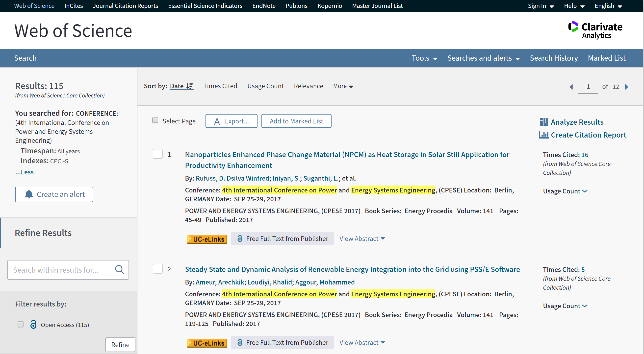
Task: Open Master Journal List in the top bar
Action: (x=377, y=6)
